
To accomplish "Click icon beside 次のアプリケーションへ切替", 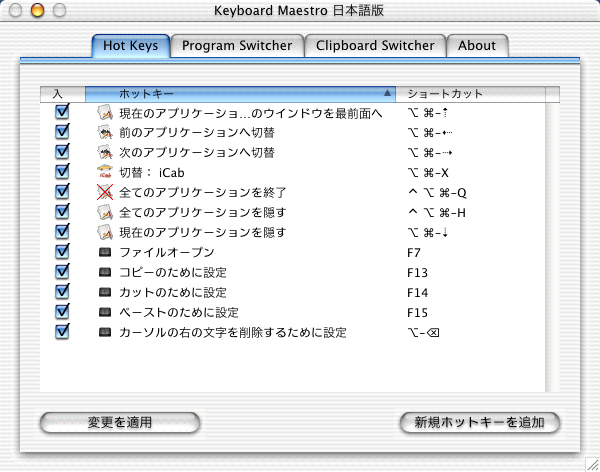I will pyautogui.click(x=105, y=152).
